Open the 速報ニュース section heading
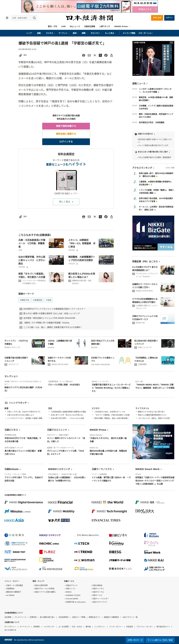The height and width of the screenshot is (644, 179). tap(140, 83)
